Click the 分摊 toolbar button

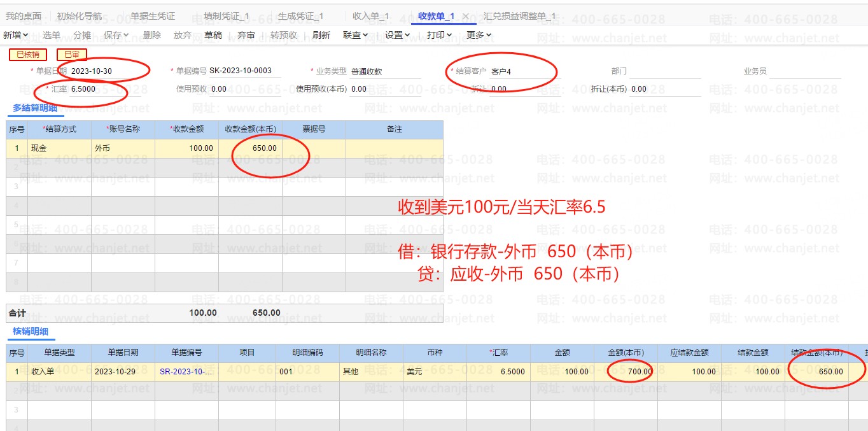coord(82,35)
